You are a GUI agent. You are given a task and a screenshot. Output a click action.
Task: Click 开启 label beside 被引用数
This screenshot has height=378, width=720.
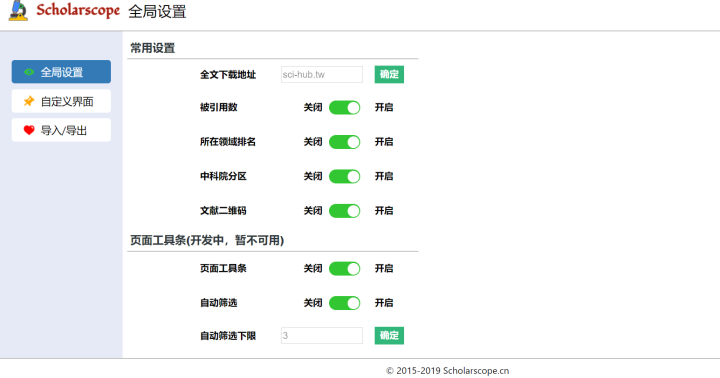coord(384,107)
